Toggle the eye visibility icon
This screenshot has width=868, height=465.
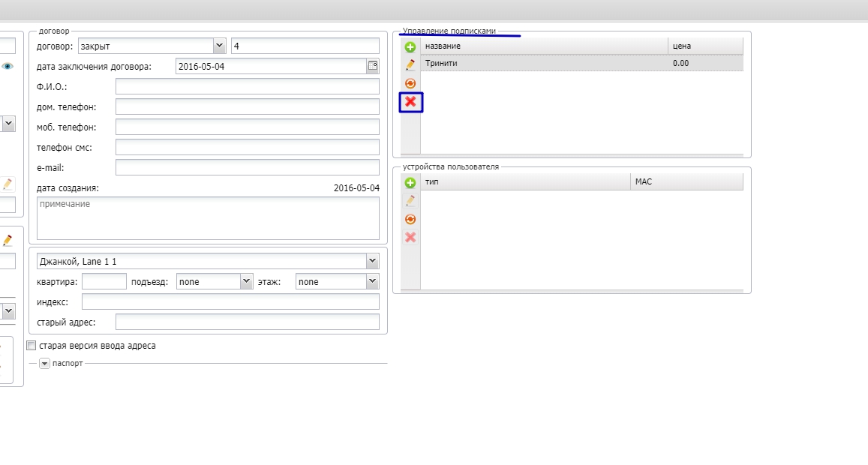[x=8, y=66]
